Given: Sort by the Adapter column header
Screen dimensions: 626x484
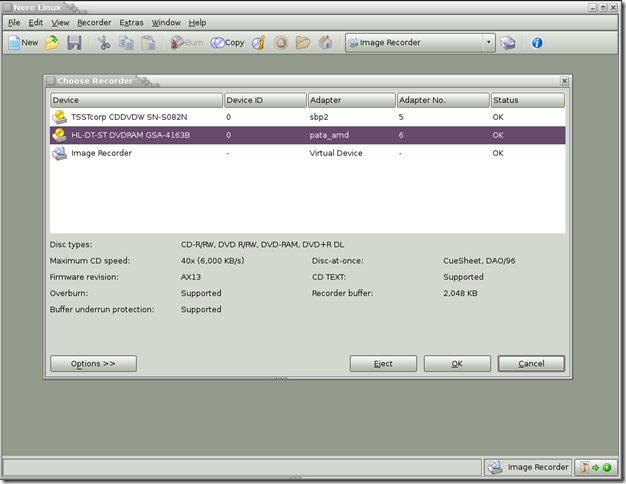Looking at the screenshot, I should point(351,100).
